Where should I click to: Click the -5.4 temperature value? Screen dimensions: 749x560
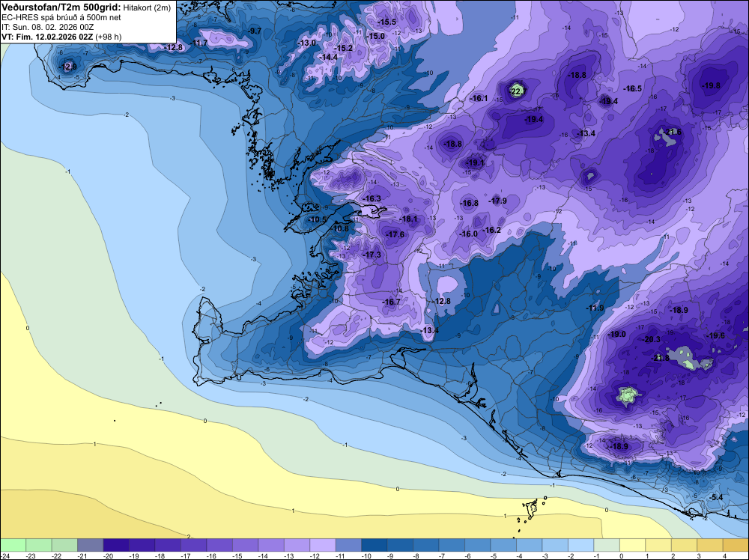click(x=716, y=497)
